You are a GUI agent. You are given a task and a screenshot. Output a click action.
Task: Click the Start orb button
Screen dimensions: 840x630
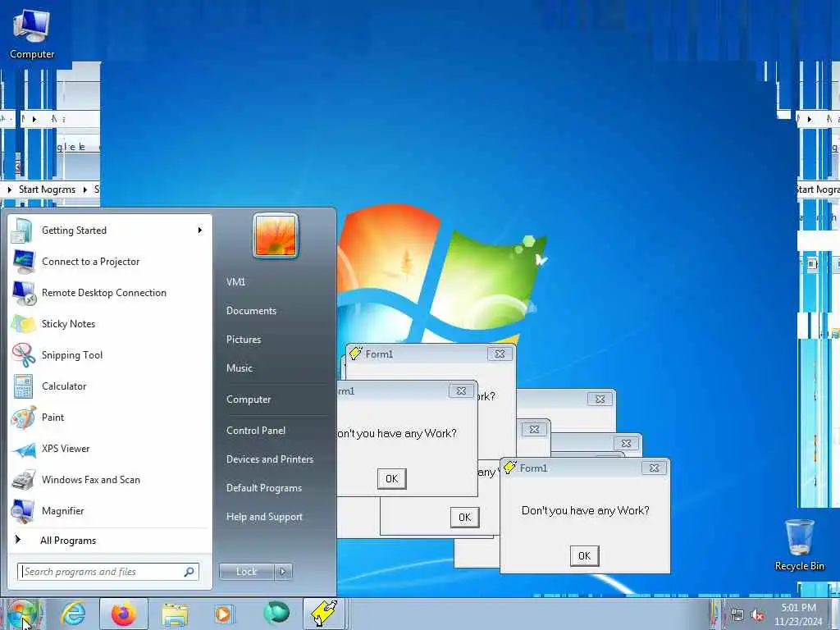[x=21, y=614]
